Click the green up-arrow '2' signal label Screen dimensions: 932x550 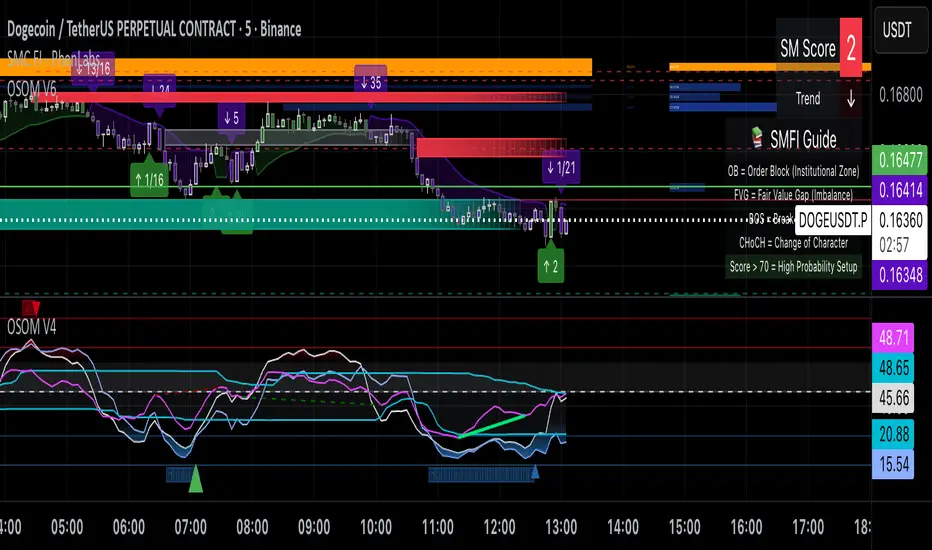pos(551,266)
